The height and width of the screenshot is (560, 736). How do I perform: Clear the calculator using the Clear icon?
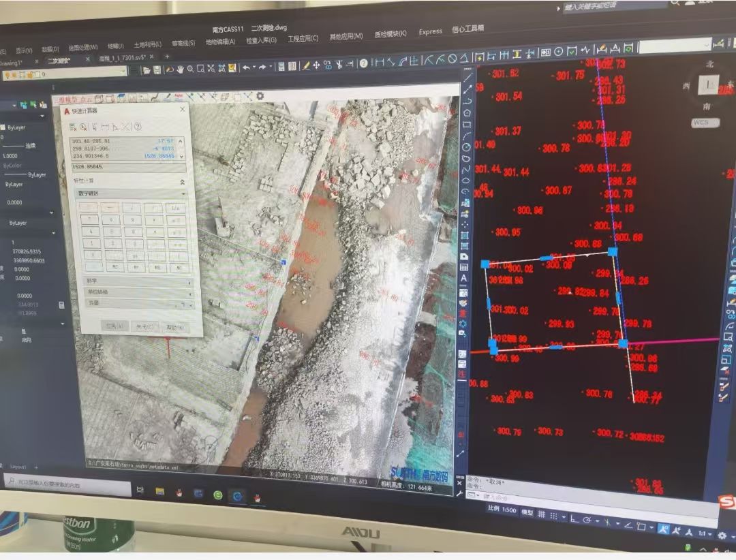click(73, 127)
